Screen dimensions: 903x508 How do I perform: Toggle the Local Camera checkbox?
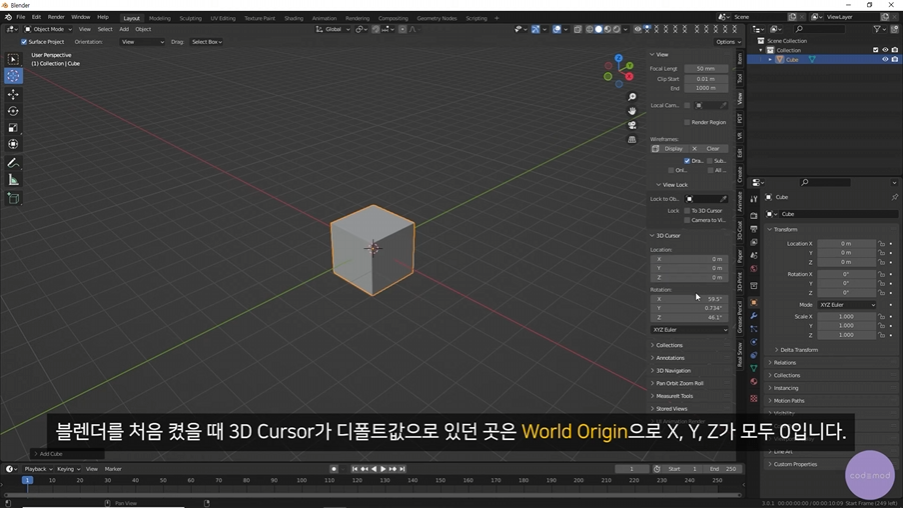(686, 105)
